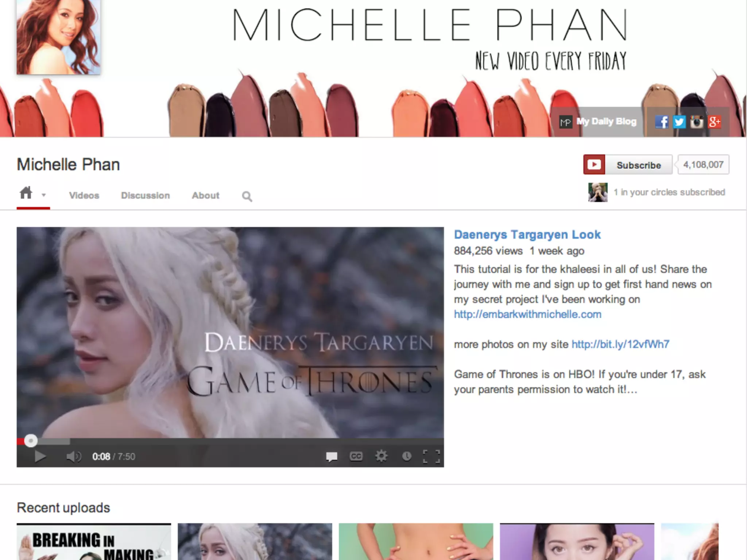Image resolution: width=747 pixels, height=560 pixels.
Task: Go to the About tab
Action: [x=206, y=195]
